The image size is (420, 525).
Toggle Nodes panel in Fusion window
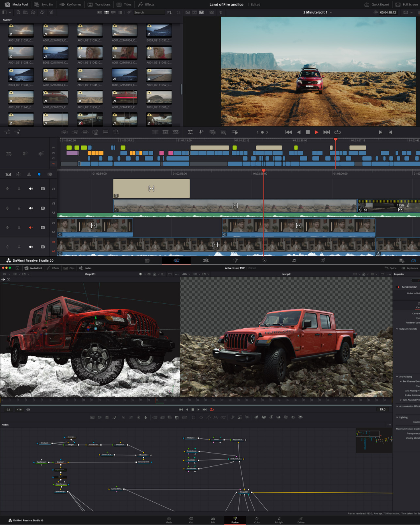click(x=85, y=268)
